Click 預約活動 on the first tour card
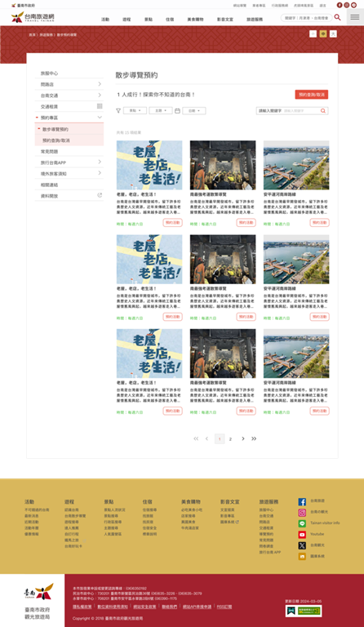The image size is (364, 627). [x=172, y=223]
